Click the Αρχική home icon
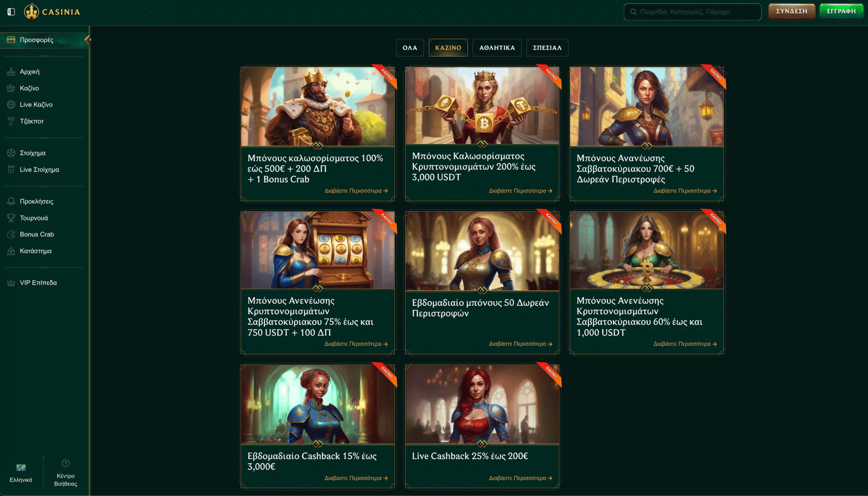 point(11,72)
